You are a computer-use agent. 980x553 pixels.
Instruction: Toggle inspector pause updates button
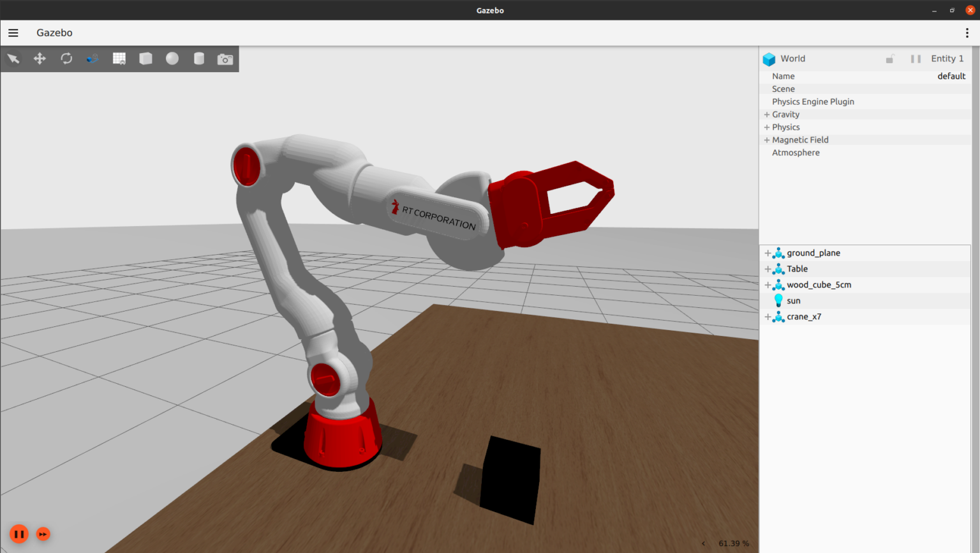pyautogui.click(x=916, y=59)
